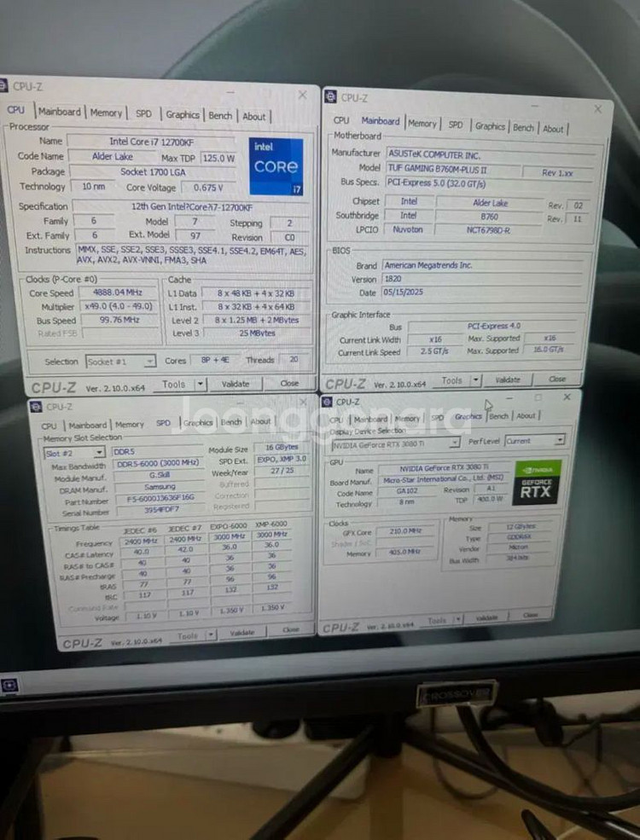Close the graphics CPU-Z window with the X
Image resolution: width=640 pixels, height=840 pixels.
point(567,397)
